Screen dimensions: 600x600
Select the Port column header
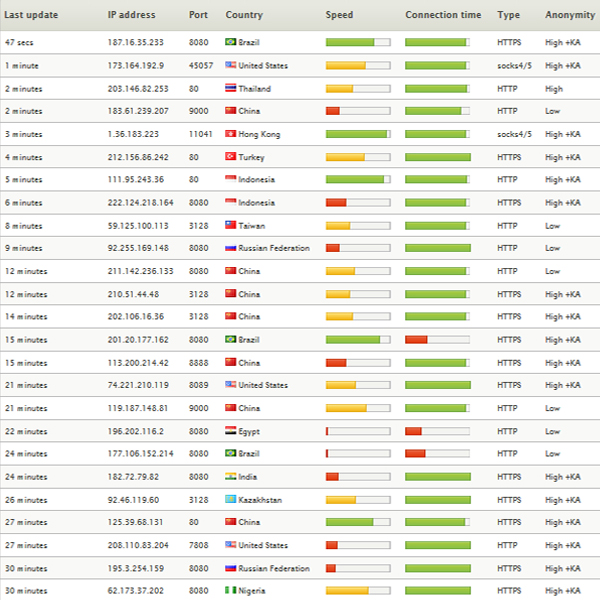pyautogui.click(x=198, y=15)
